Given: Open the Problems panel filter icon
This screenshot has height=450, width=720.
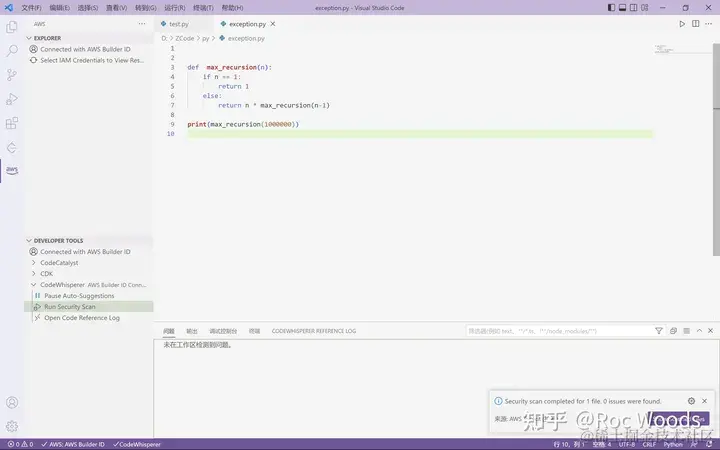Looking at the screenshot, I should (x=658, y=331).
